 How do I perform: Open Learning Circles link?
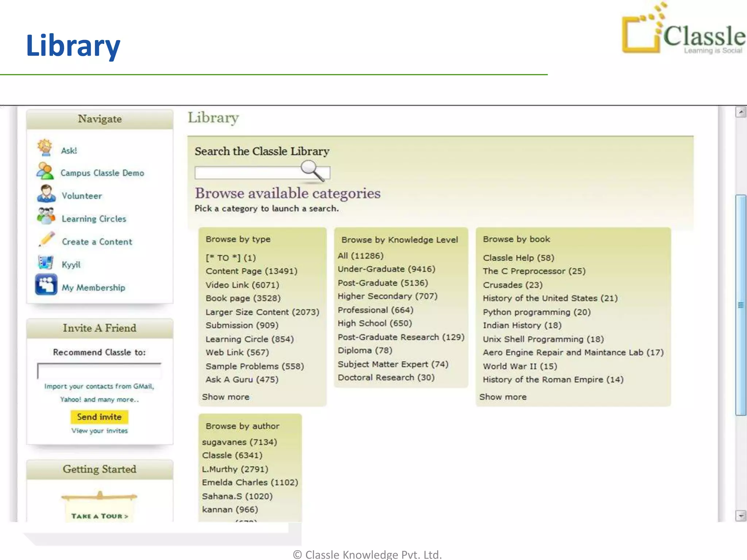pyautogui.click(x=94, y=219)
